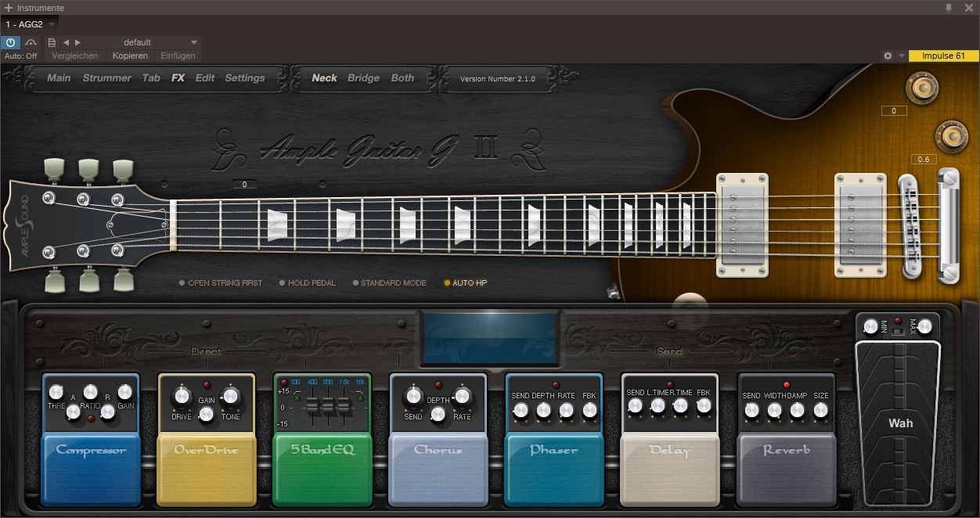Toggle the HOLD PEDAL option
Image resolution: width=980 pixels, height=518 pixels.
click(308, 283)
